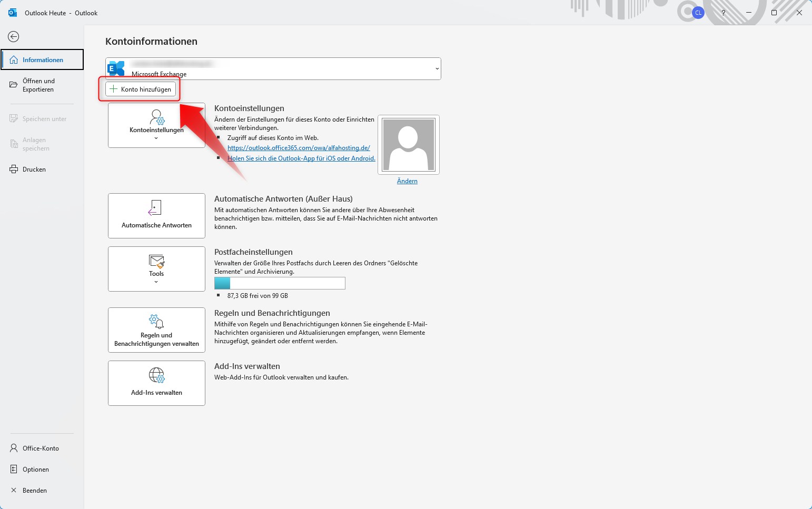Open the Add-Ins verwalten panel
This screenshot has width=812, height=509.
[x=156, y=383]
